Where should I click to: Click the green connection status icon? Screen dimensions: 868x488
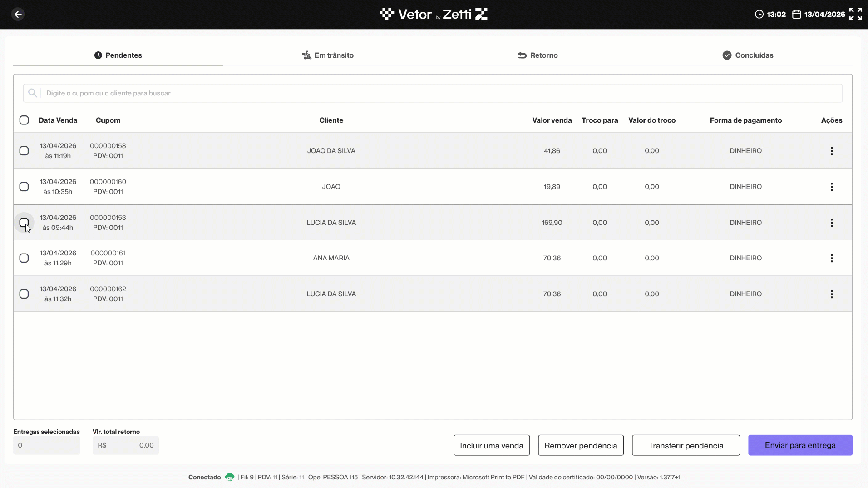pos(230,477)
